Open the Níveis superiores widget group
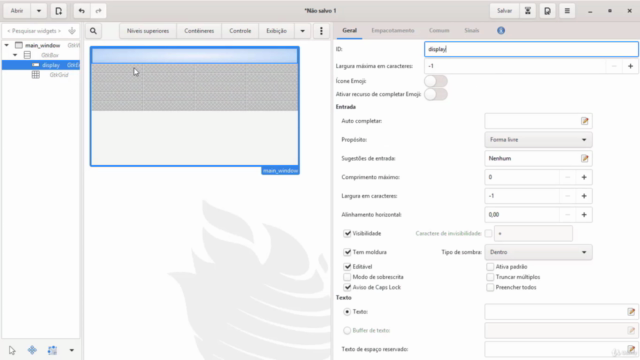This screenshot has height=360, width=640. [148, 31]
